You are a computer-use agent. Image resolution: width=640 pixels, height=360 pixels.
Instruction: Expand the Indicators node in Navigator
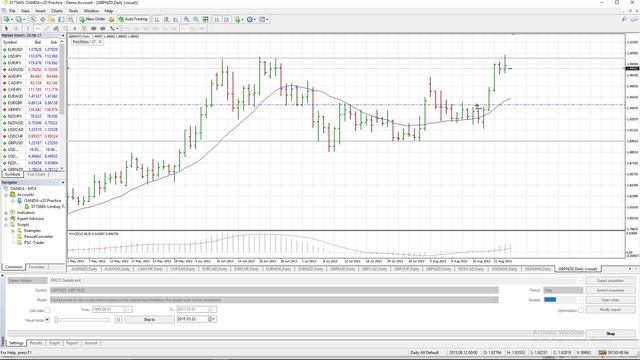pyautogui.click(x=6, y=213)
